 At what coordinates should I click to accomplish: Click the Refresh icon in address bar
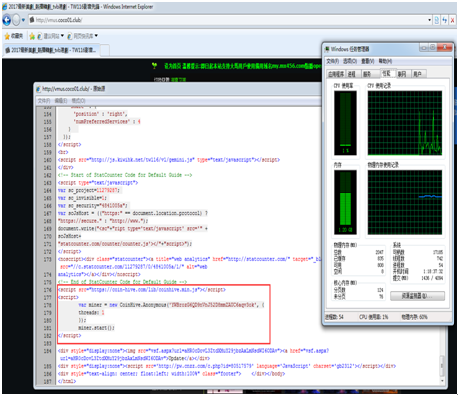click(x=445, y=20)
